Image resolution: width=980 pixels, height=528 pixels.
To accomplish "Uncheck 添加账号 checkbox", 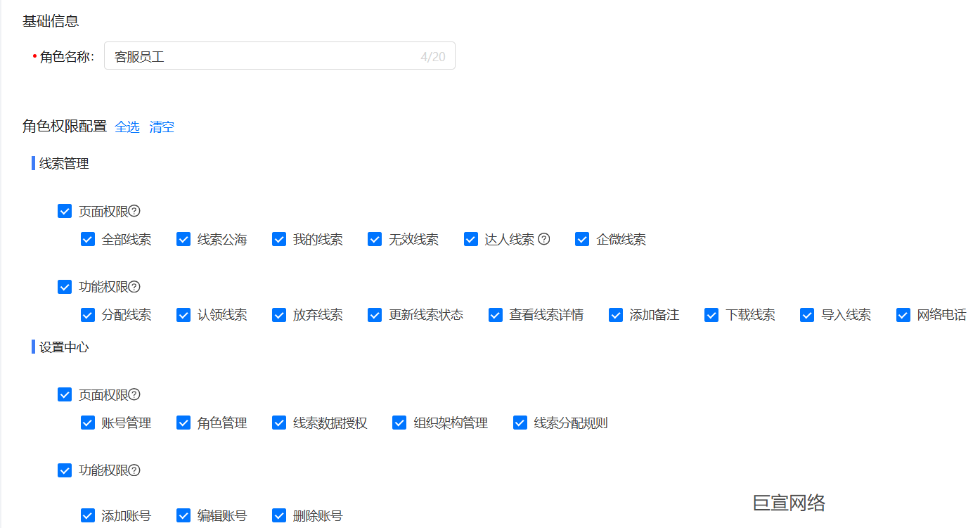I will pos(88,515).
